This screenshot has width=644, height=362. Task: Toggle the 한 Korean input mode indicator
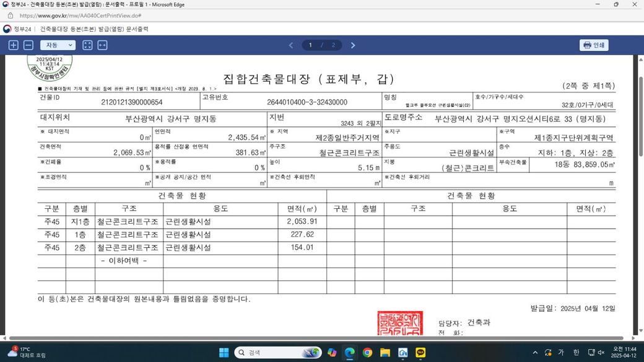click(x=576, y=352)
